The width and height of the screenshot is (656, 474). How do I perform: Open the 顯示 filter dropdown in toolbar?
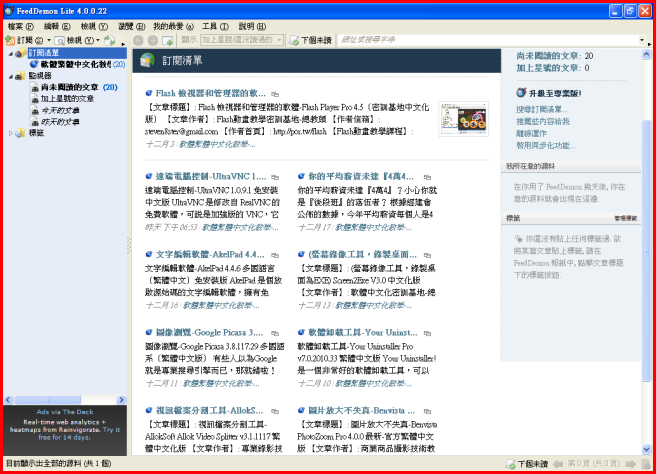coord(241,40)
